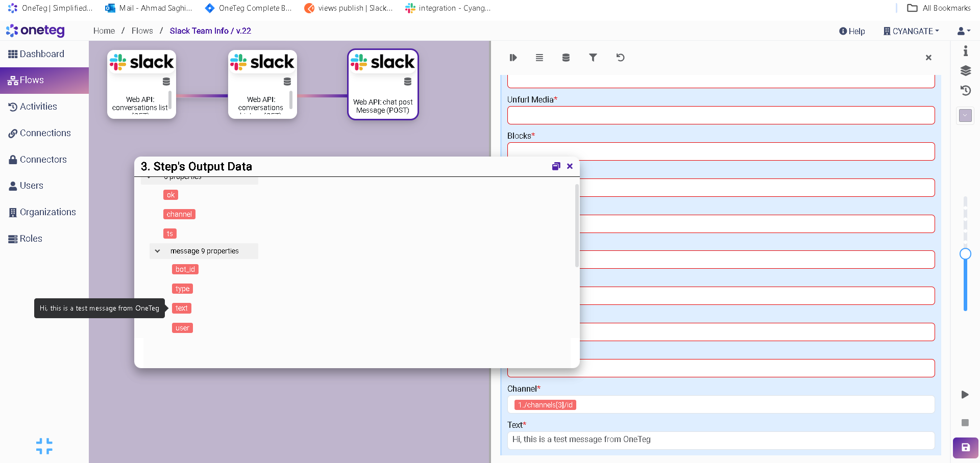Click the step-run icon in panel toolbar

[513, 58]
